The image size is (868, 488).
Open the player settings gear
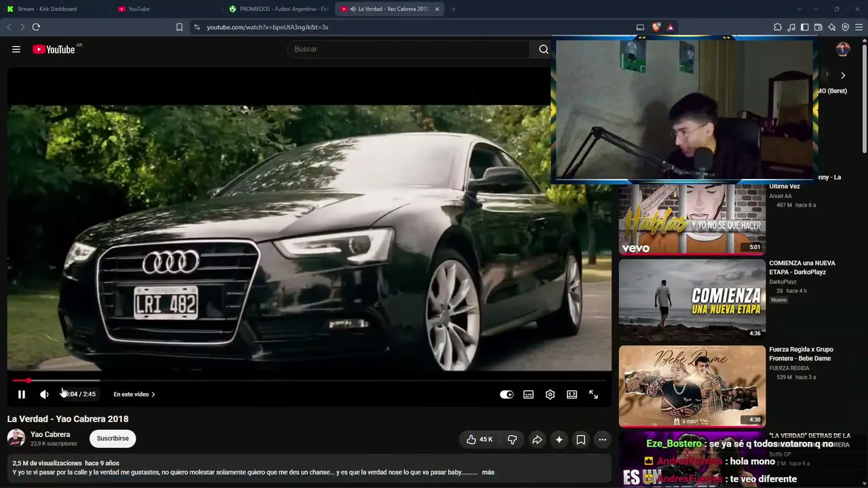click(550, 394)
